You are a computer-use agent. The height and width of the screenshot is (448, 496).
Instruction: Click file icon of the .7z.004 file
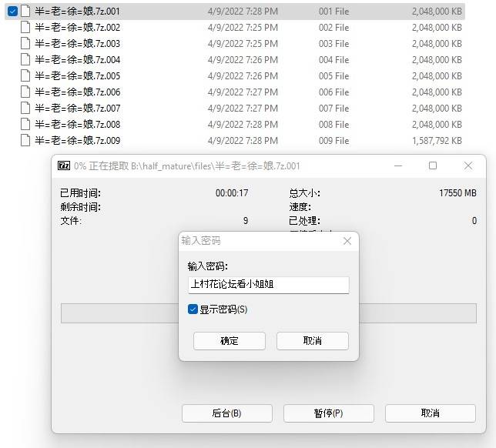click(25, 60)
